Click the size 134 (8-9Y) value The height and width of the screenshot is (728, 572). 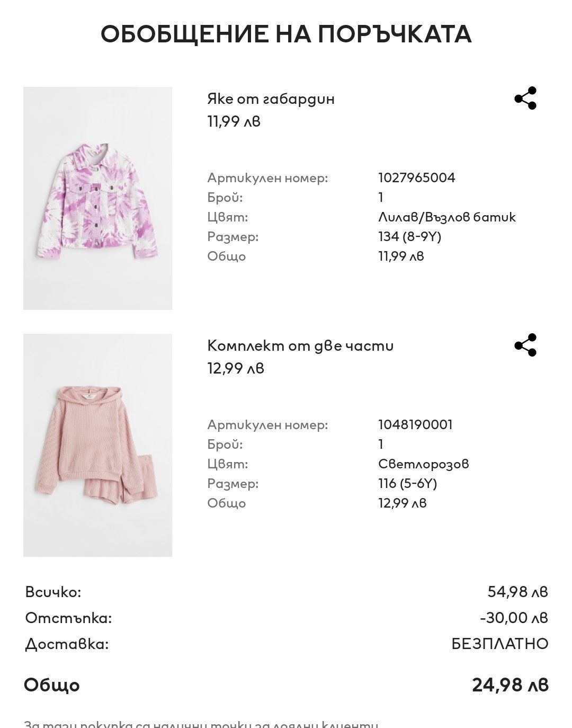[409, 237]
